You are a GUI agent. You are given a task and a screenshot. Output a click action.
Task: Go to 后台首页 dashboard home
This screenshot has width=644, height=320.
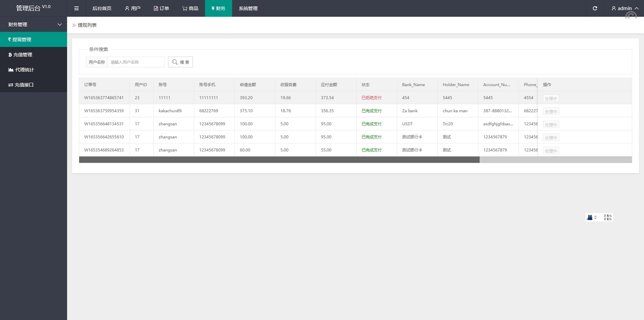tap(102, 8)
